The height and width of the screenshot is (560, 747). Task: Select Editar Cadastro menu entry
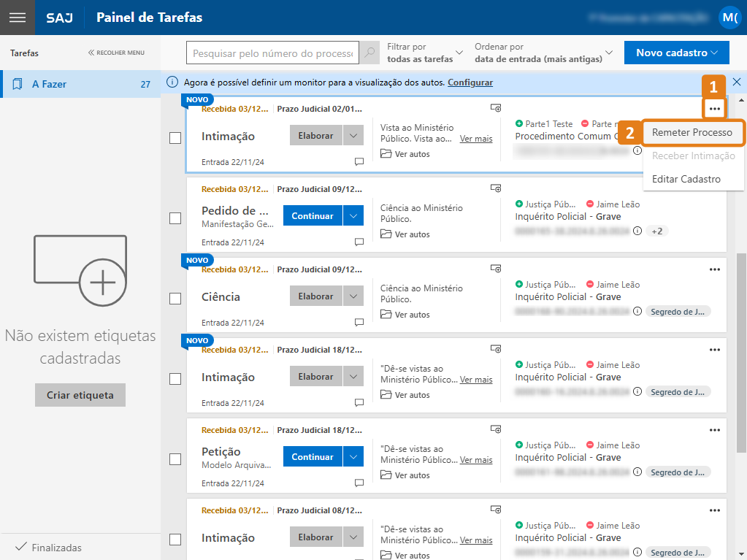[x=686, y=179]
